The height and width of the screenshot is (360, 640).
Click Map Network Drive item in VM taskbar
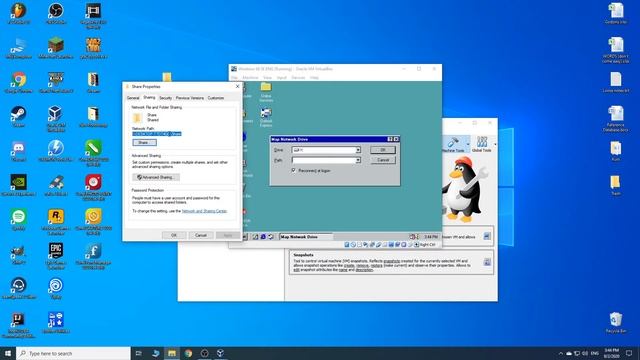point(306,237)
